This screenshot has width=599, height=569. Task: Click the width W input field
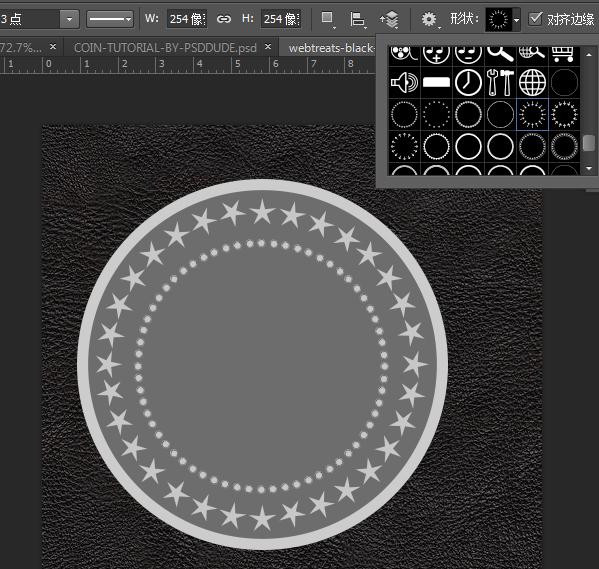[187, 19]
